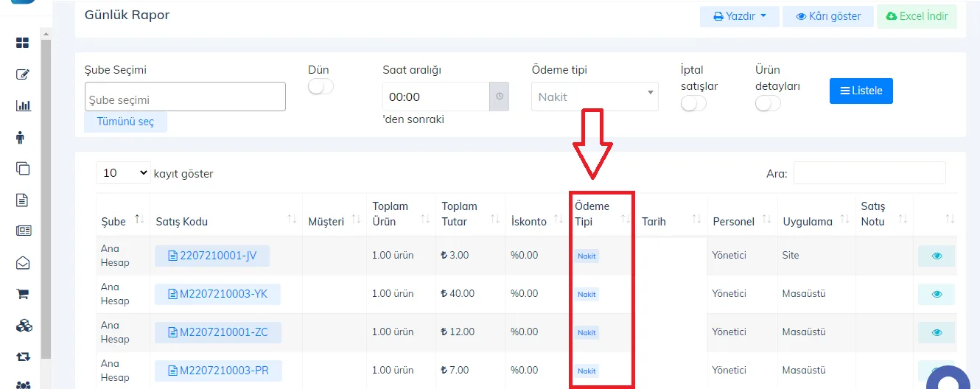The width and height of the screenshot is (980, 389).
Task: Open the document lines icon in sidebar
Action: pos(22,200)
